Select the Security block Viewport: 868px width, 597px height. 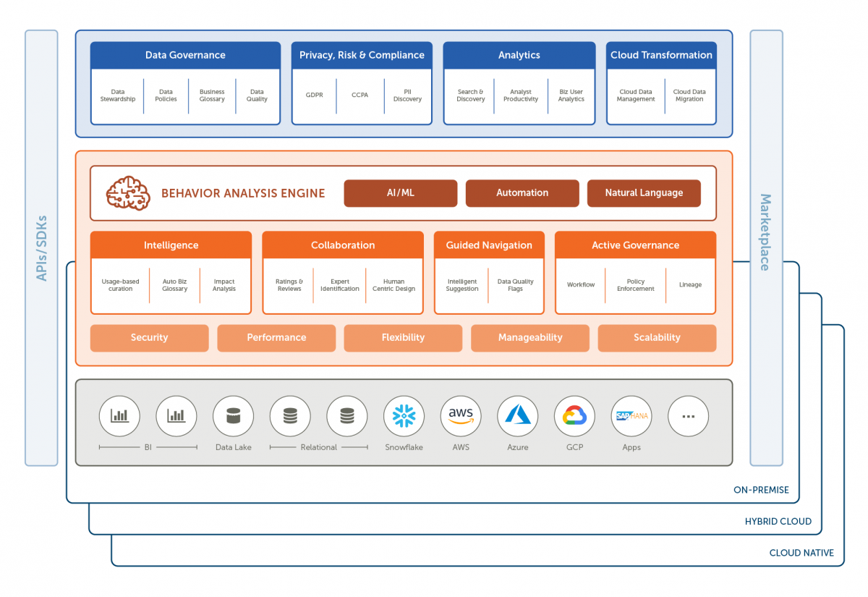(149, 338)
